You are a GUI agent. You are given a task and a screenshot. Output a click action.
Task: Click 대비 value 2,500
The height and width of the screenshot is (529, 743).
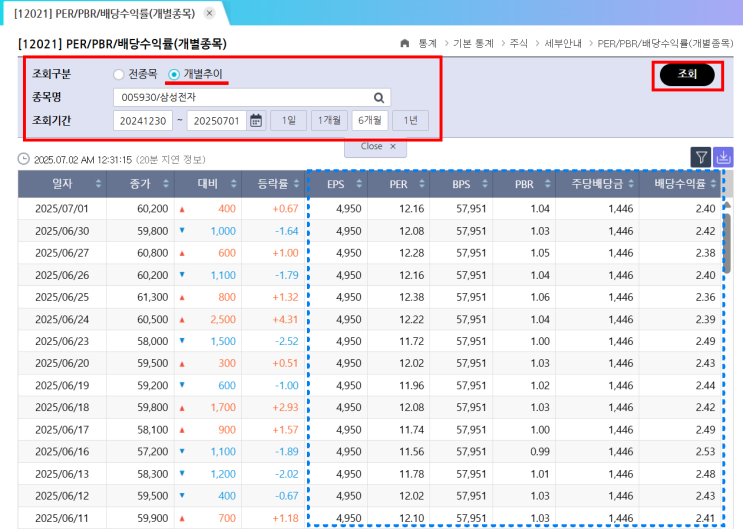223,319
